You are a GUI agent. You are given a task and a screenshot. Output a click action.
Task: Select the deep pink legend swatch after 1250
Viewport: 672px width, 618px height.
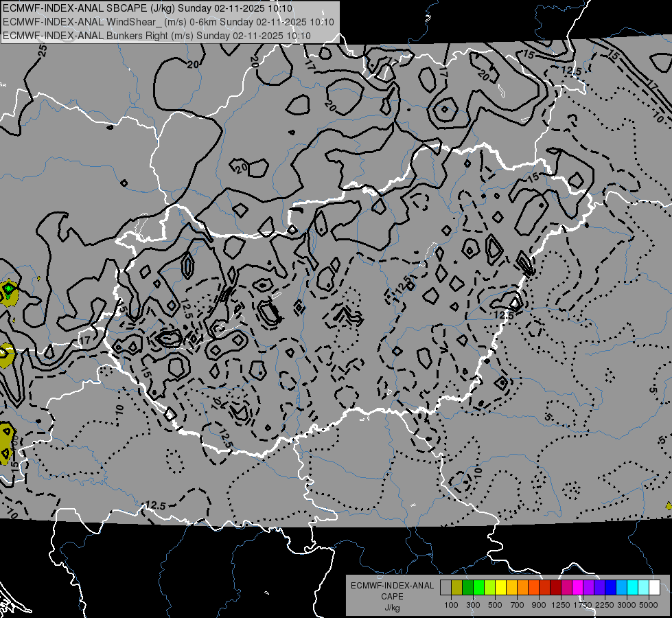tap(567, 588)
